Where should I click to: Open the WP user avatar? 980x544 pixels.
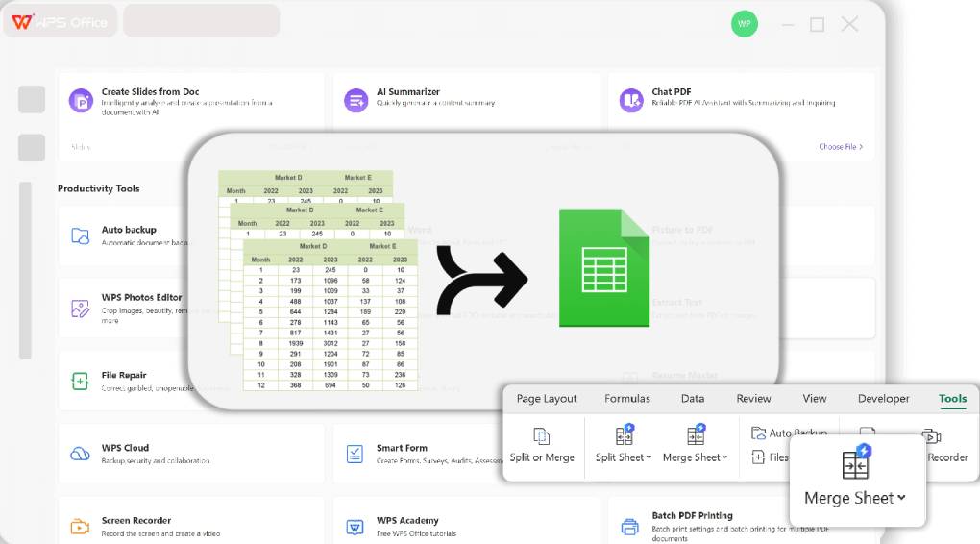click(x=744, y=24)
